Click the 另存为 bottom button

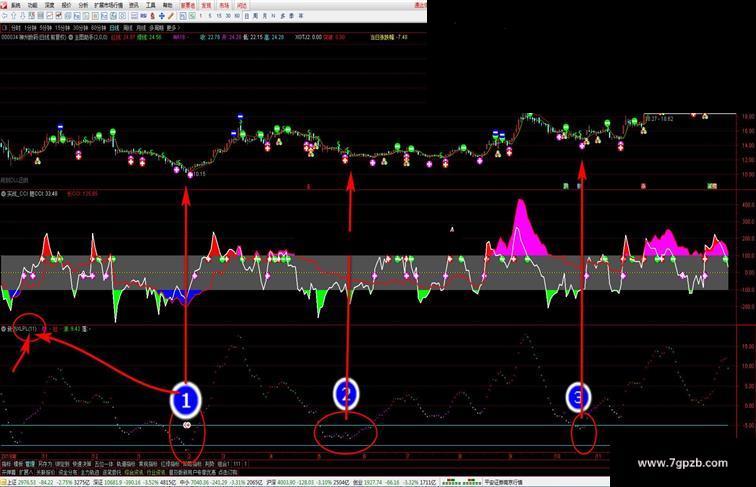coord(45,464)
